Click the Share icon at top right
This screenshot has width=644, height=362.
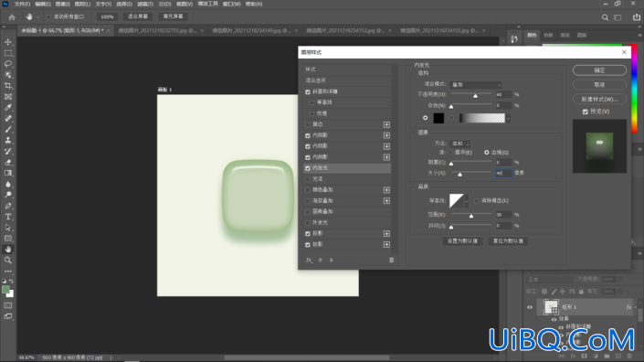coord(636,17)
